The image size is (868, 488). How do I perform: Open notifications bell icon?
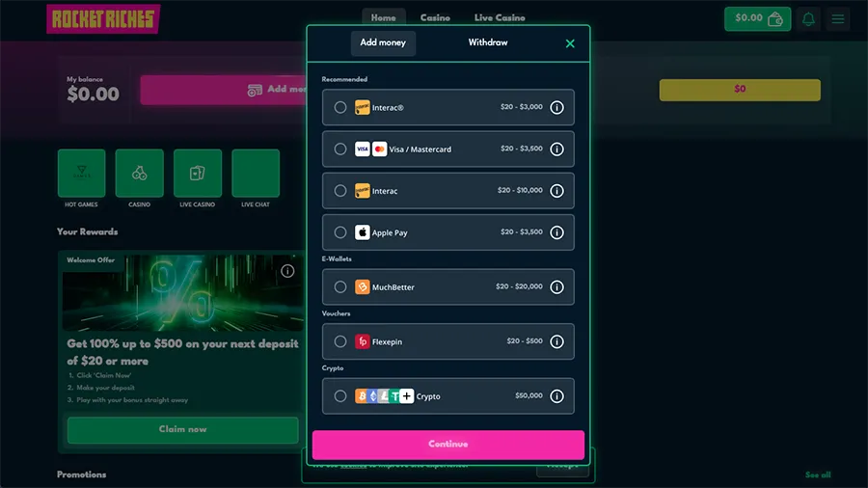click(808, 19)
